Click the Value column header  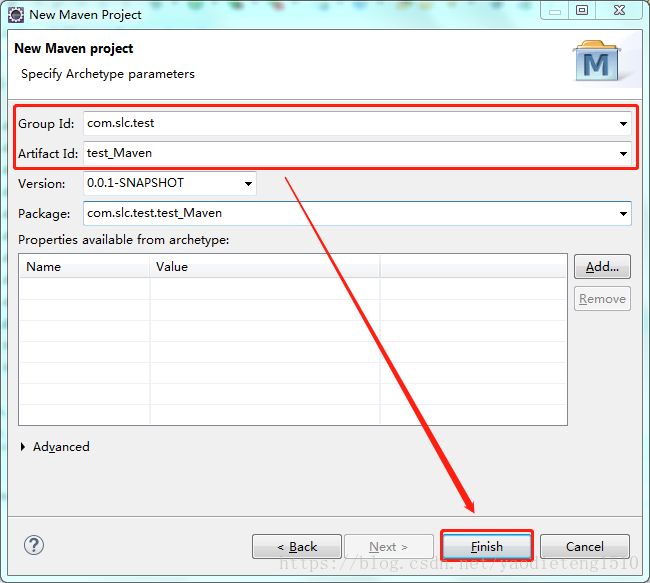(265, 267)
